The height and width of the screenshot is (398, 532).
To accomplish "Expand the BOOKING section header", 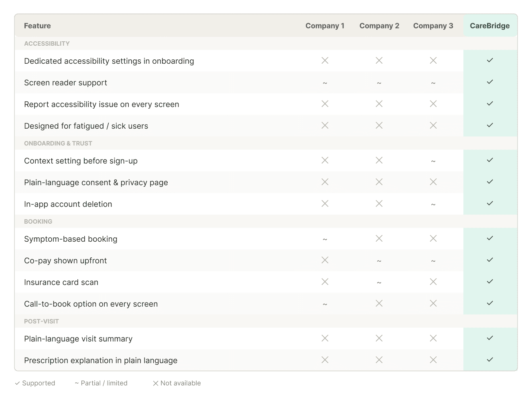I will tap(38, 221).
